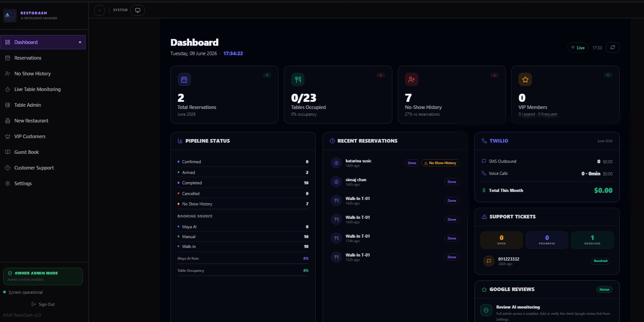Click the live clock reading 17:34:22
644x322 pixels.
233,53
